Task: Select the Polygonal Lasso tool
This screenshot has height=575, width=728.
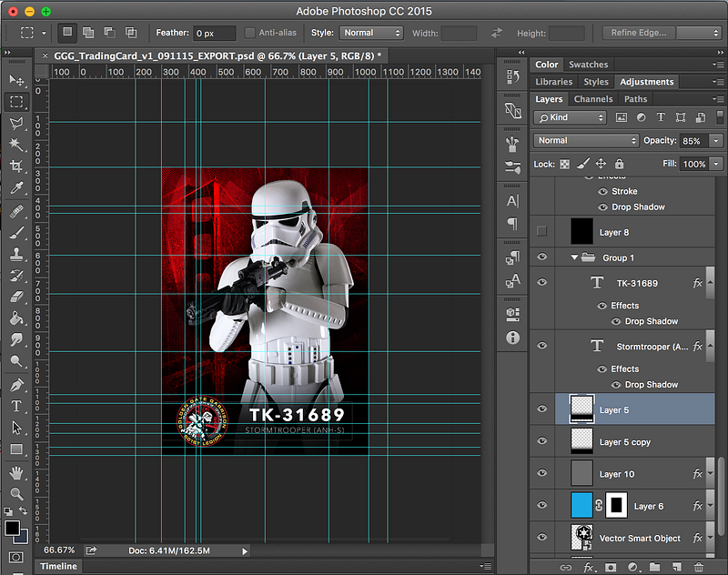Action: (16, 124)
